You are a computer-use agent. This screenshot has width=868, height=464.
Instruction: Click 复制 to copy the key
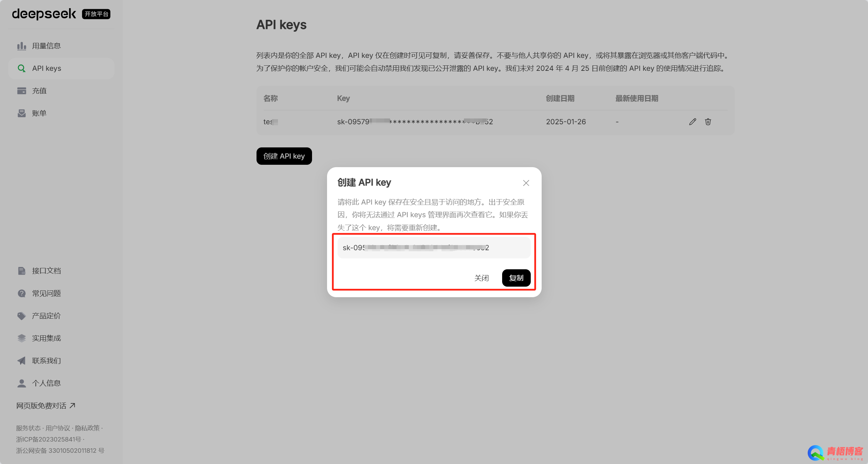point(516,278)
